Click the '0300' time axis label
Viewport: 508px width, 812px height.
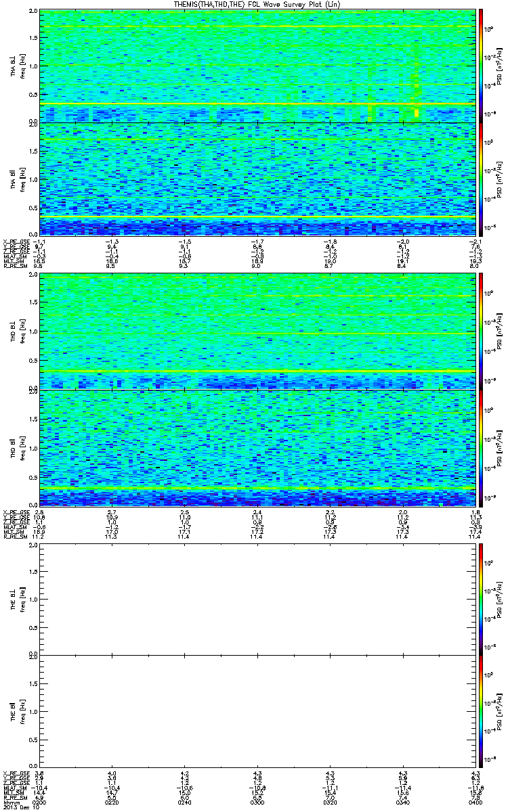click(257, 801)
